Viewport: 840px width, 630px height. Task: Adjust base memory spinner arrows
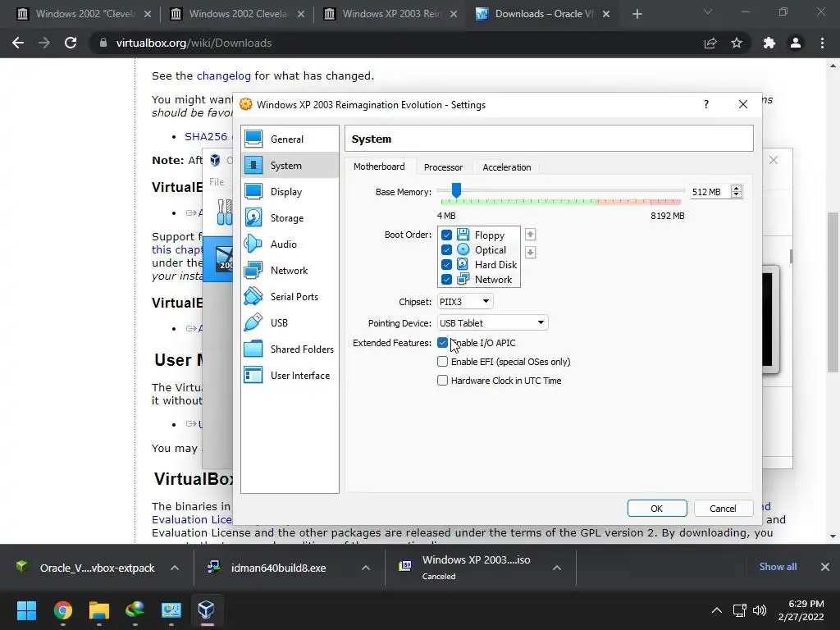click(x=737, y=191)
